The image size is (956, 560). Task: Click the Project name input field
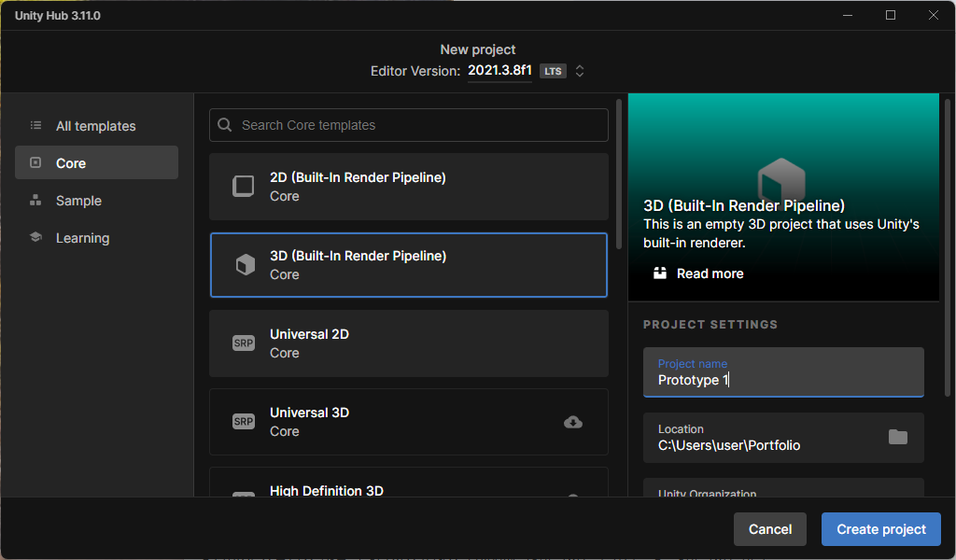pyautogui.click(x=783, y=372)
